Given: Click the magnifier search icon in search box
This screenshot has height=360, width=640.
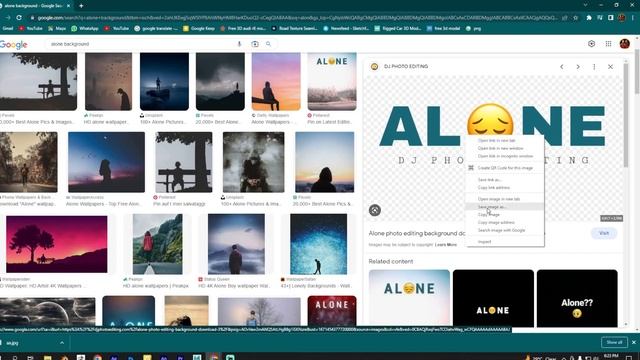Looking at the screenshot, I should tap(269, 44).
